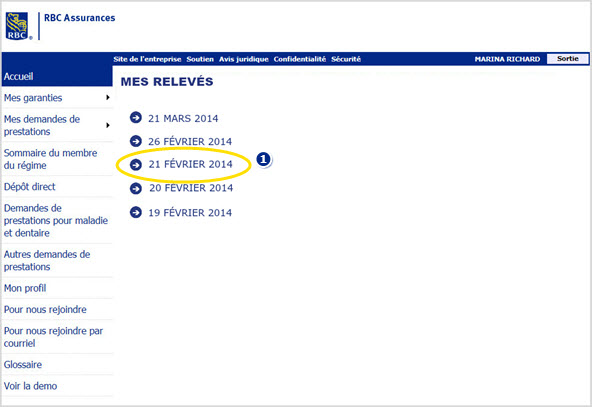Open Demandes de prestations pour maladie et dentaire
Viewport: 592px width, 407px height.
click(x=56, y=220)
